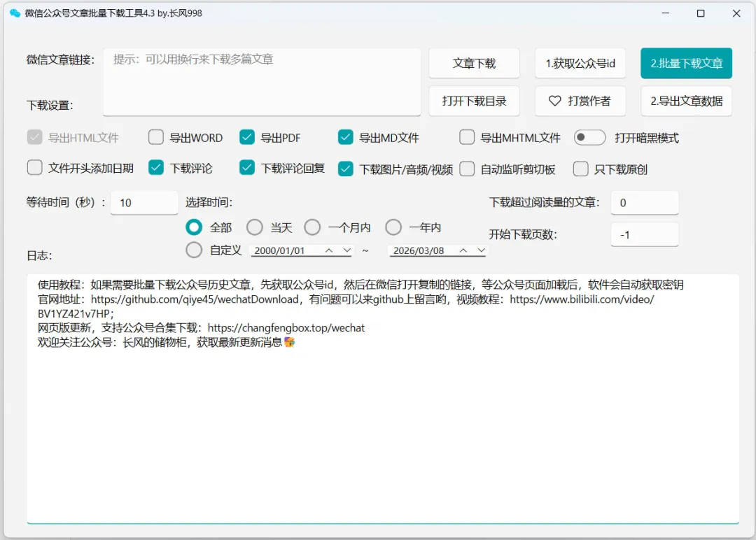Screen dimensions: 756x540
Task: Click the changfengbox.top/wechat URL in log
Action: click(x=286, y=328)
